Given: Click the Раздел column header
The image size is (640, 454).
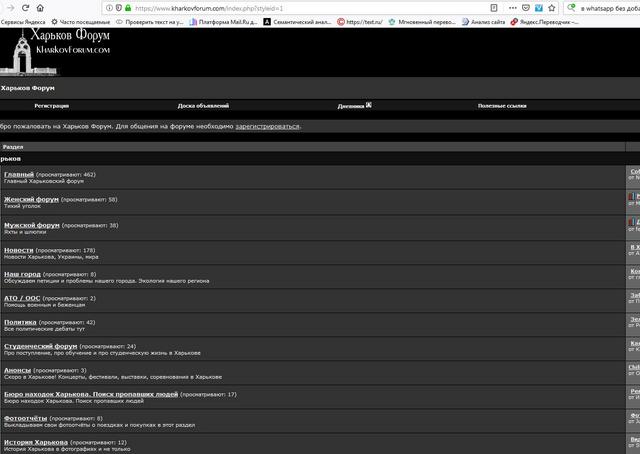Looking at the screenshot, I should (13, 147).
